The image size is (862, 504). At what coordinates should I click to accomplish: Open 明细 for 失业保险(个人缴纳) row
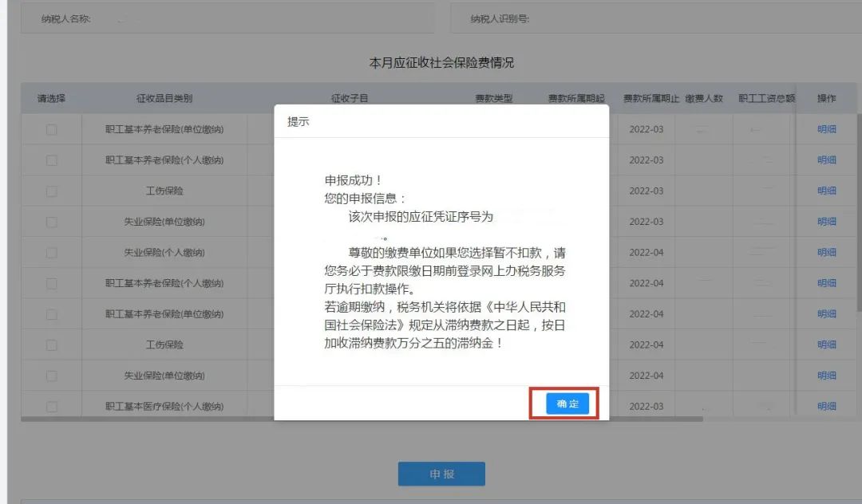pyautogui.click(x=826, y=252)
